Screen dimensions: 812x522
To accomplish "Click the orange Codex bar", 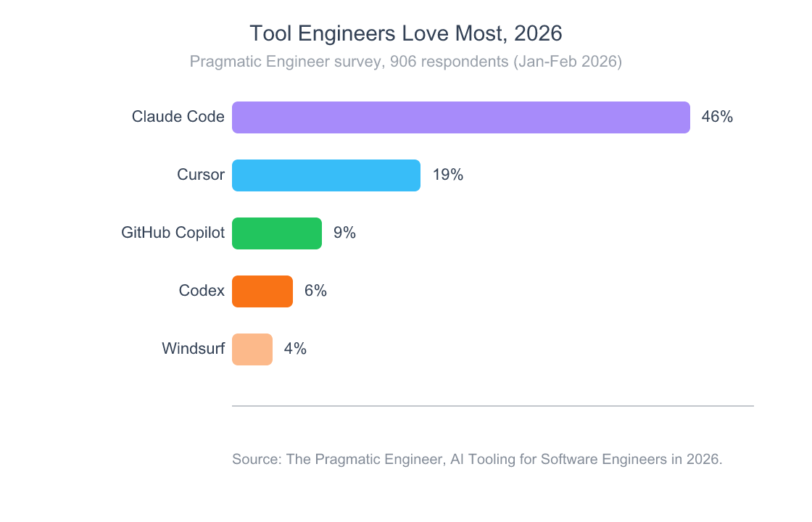I will pyautogui.click(x=262, y=291).
